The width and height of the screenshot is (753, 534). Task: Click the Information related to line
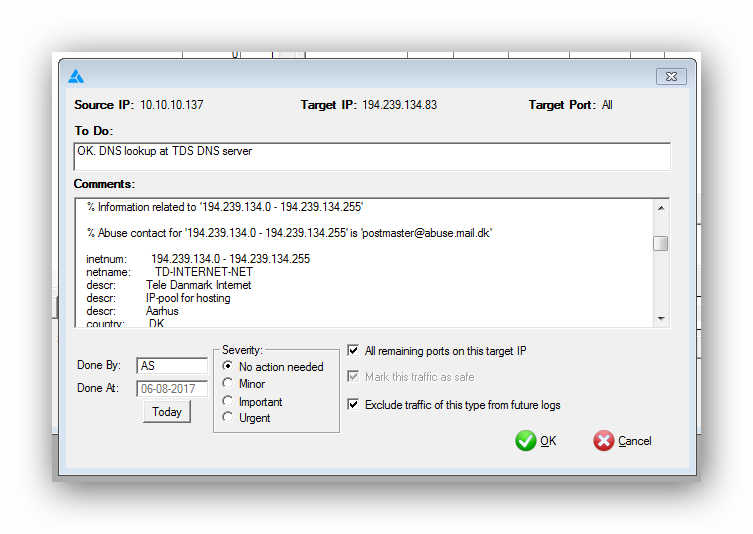point(225,207)
